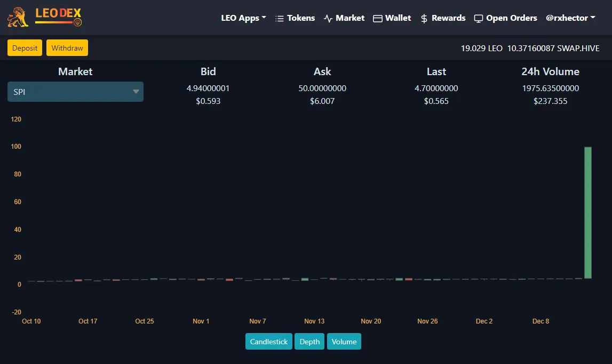
Task: Click the 100 y-axis label
Action: coord(16,147)
